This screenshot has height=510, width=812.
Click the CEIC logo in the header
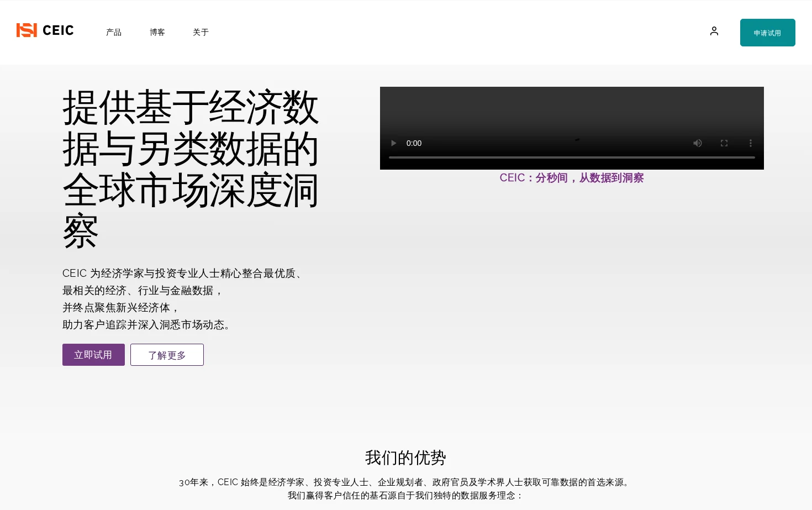45,30
